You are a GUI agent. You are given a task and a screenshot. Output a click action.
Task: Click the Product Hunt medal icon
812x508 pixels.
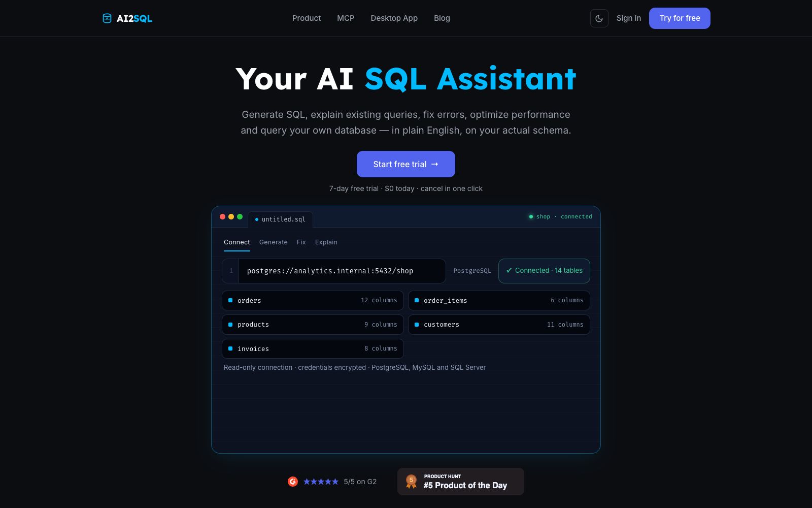click(x=412, y=482)
